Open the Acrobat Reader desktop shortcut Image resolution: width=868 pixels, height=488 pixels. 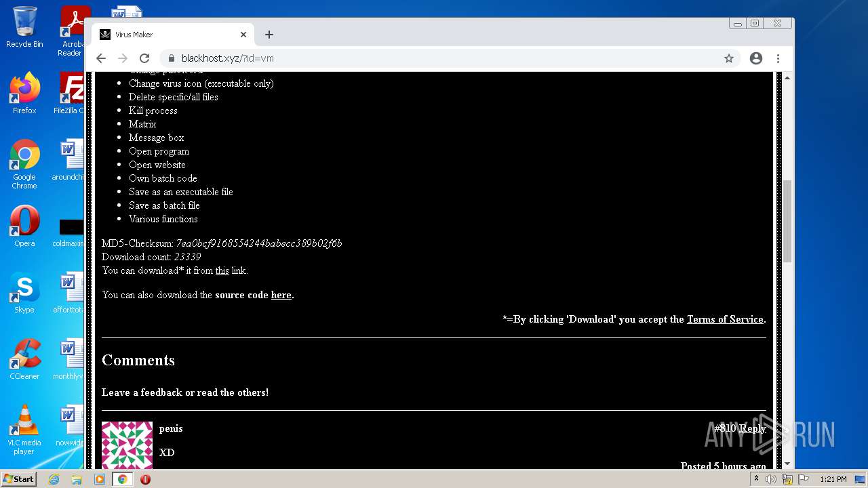coord(73,30)
